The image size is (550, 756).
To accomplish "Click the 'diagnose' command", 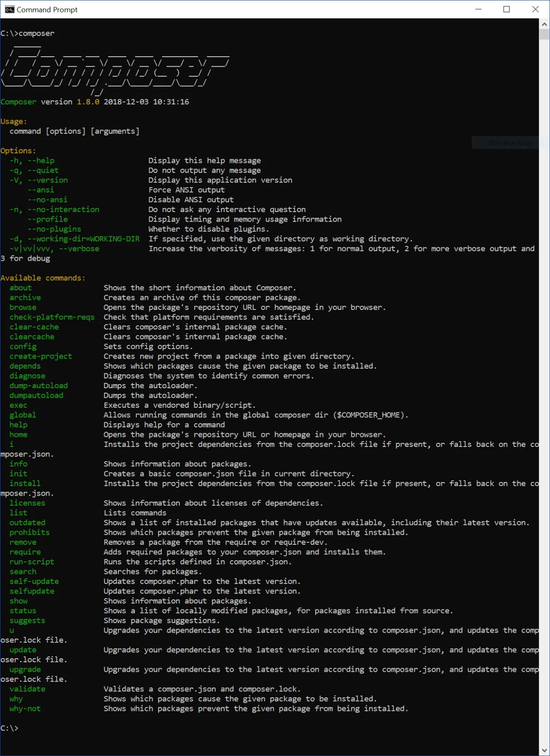I will tap(27, 376).
